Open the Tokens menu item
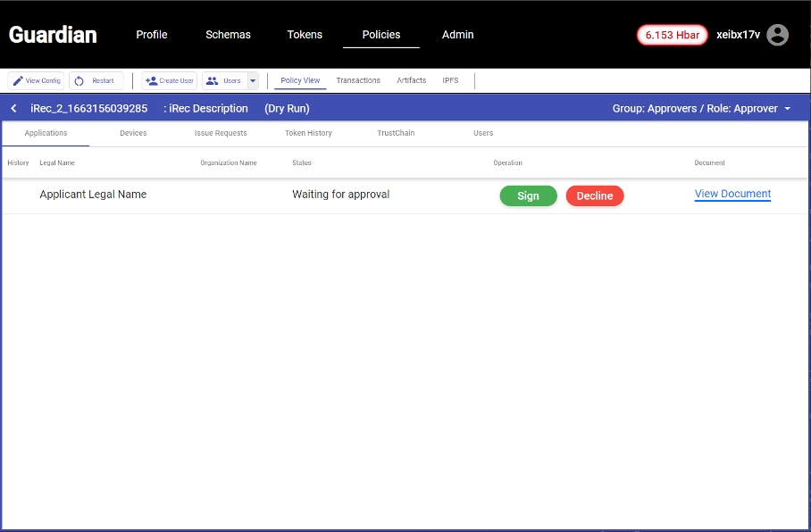 tap(305, 35)
